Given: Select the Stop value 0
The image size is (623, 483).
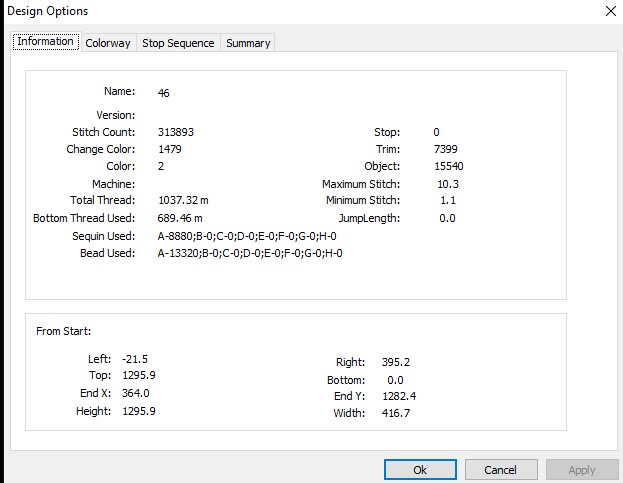Looking at the screenshot, I should (x=437, y=132).
